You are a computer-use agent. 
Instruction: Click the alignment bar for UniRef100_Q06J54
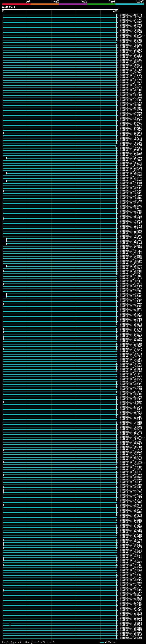coord(59,146)
